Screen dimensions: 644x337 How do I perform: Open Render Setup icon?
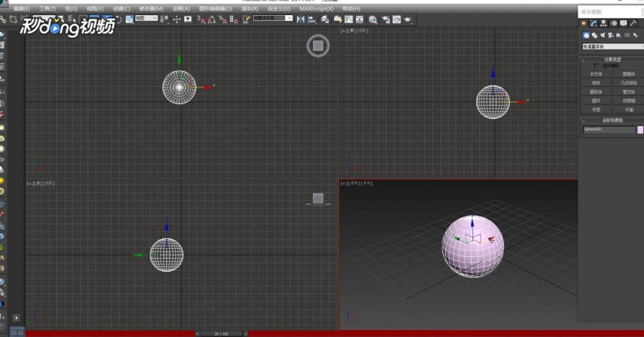pyautogui.click(x=386, y=19)
